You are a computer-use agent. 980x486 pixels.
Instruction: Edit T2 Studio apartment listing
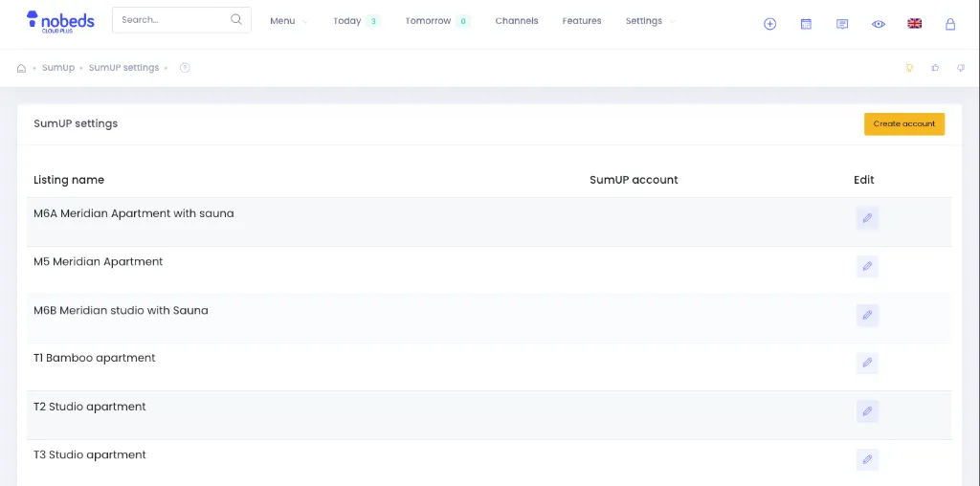click(867, 411)
